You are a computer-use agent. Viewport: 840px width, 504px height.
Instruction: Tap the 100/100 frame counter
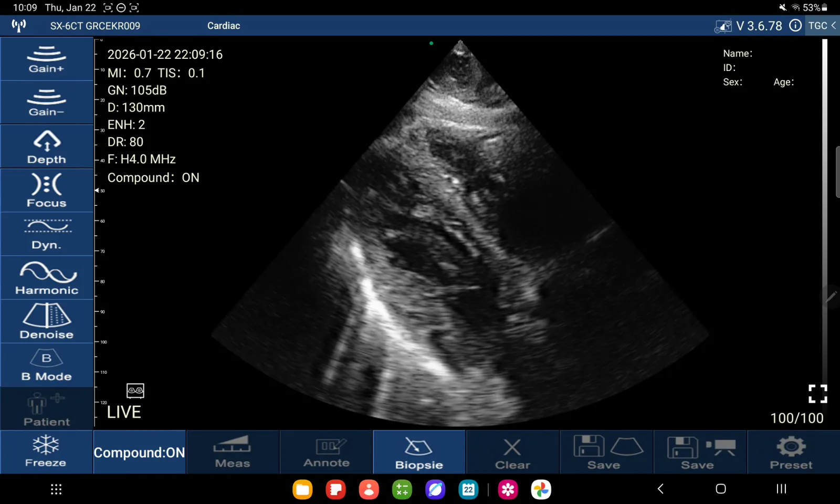tap(796, 418)
